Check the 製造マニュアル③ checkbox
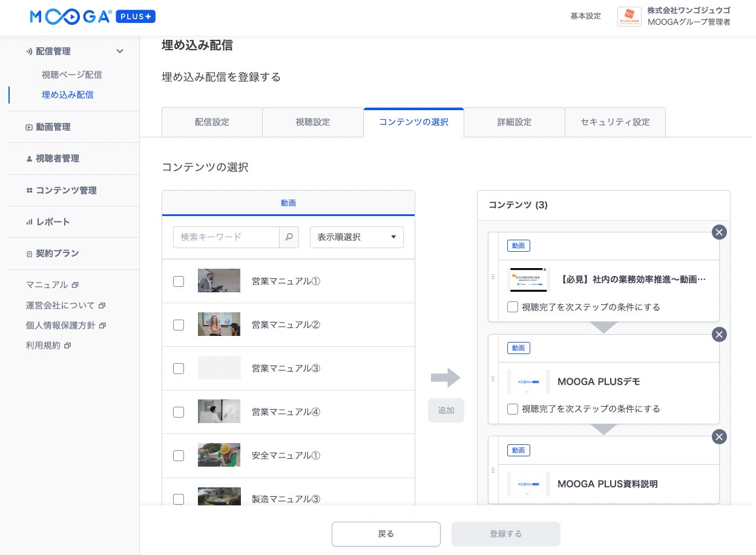Viewport: 756px width, 555px height. pos(179,499)
